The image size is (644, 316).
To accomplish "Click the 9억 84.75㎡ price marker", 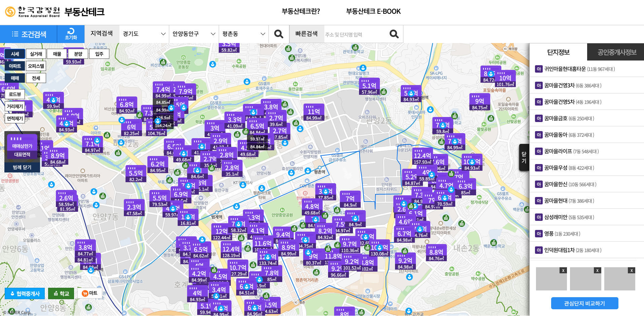I will pyautogui.click(x=480, y=102).
